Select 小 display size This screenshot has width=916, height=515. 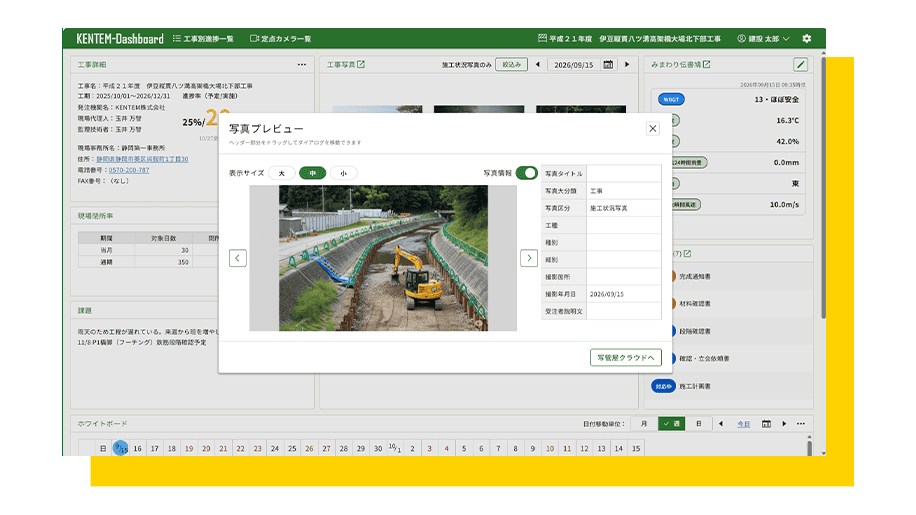point(344,173)
